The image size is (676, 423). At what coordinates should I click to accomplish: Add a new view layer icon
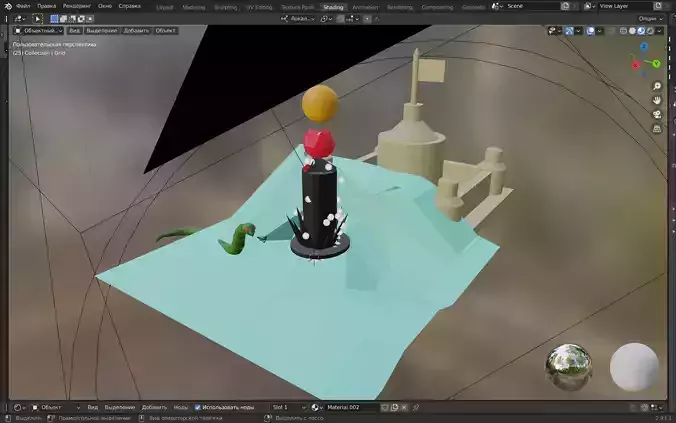pos(658,6)
